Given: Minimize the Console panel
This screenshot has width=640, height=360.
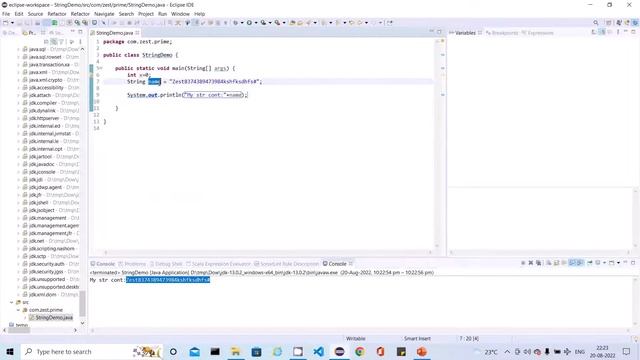Looking at the screenshot, I should [625, 263].
